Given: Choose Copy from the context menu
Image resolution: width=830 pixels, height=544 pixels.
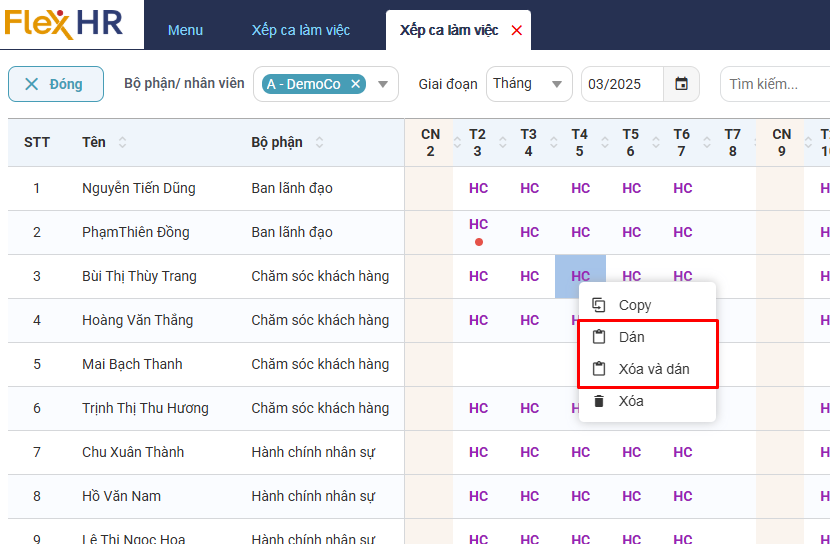Looking at the screenshot, I should 647,305.
